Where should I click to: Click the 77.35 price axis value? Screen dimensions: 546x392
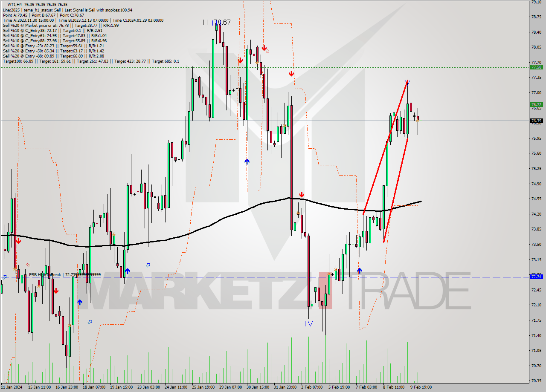tap(536, 78)
